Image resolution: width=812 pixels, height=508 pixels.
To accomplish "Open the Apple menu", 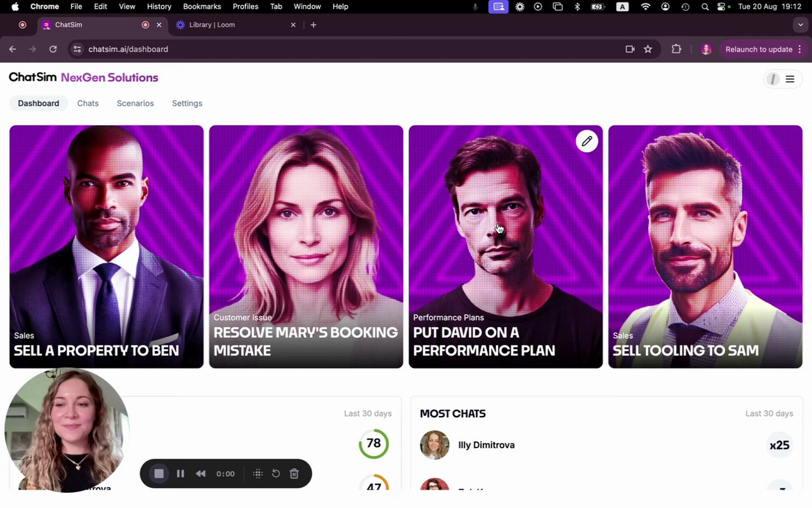I will coord(15,6).
